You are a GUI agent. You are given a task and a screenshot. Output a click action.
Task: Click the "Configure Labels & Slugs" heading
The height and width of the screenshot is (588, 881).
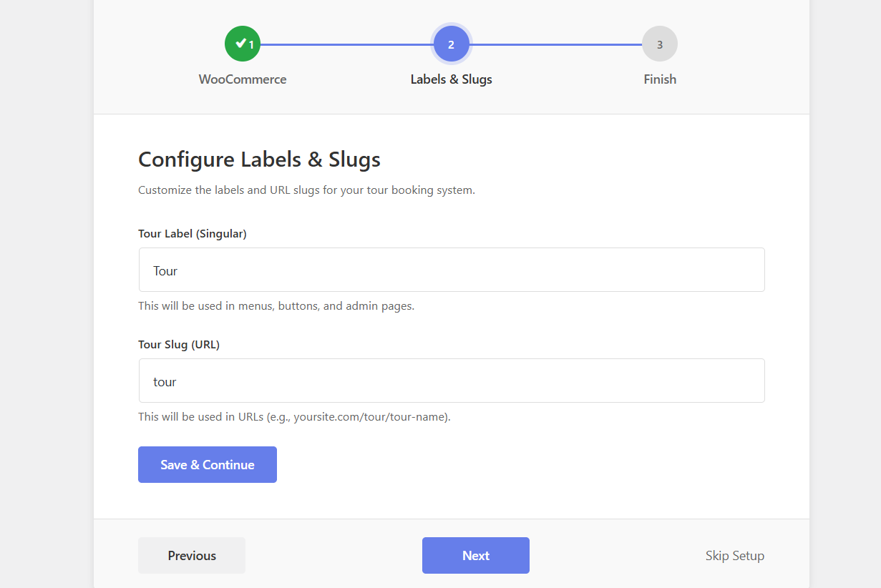tap(259, 160)
